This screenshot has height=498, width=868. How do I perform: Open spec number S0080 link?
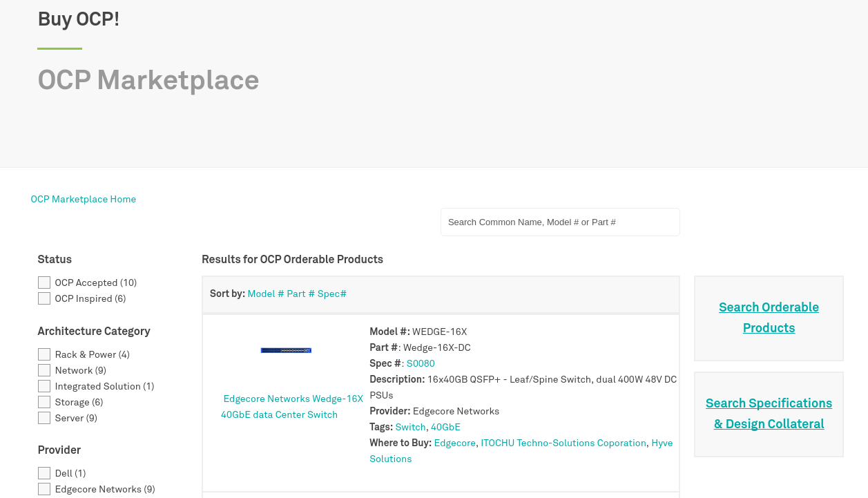421,363
